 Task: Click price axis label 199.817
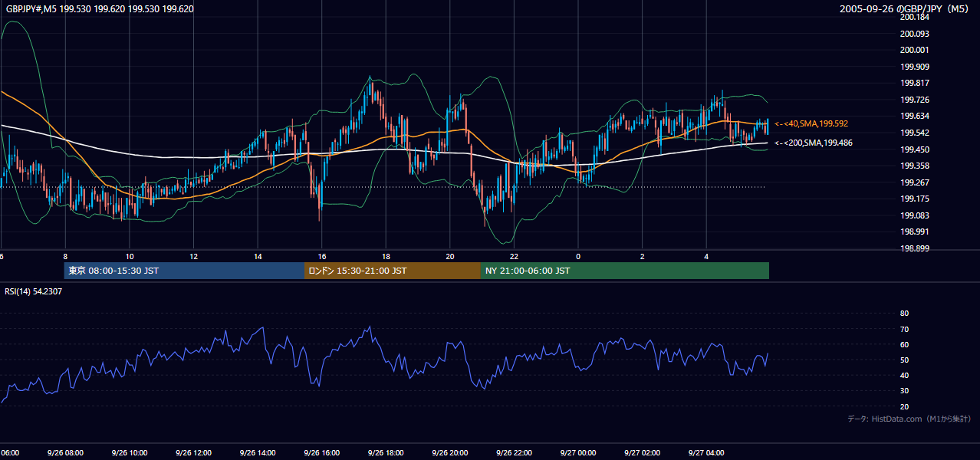point(914,84)
